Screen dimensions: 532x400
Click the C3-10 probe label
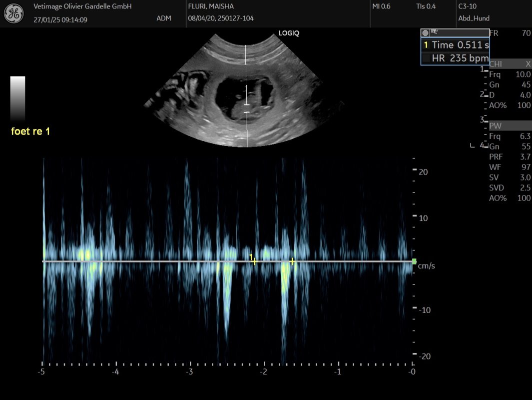click(x=467, y=6)
